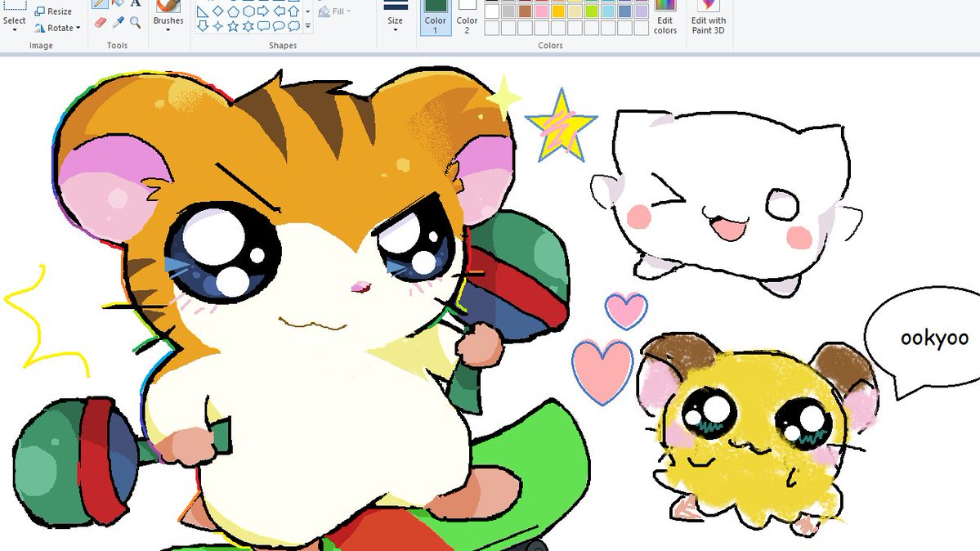Click Edit with Paint 3D
Image resolution: width=980 pixels, height=551 pixels.
pyautogui.click(x=708, y=17)
